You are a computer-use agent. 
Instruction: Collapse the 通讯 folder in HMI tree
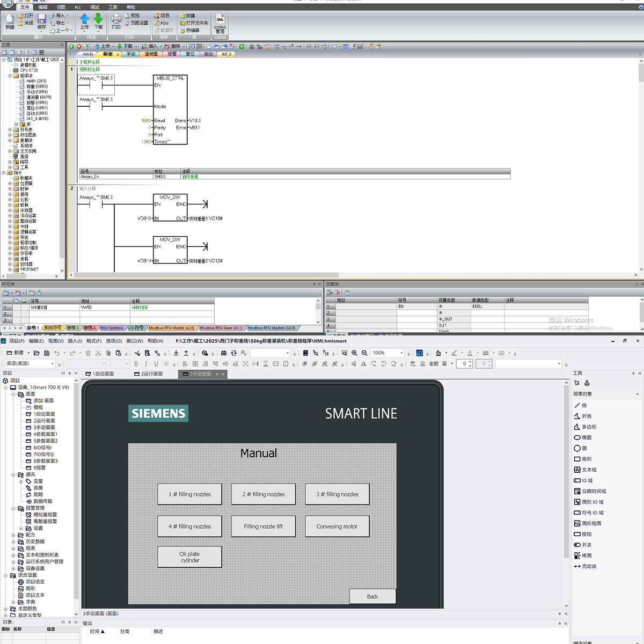13,474
